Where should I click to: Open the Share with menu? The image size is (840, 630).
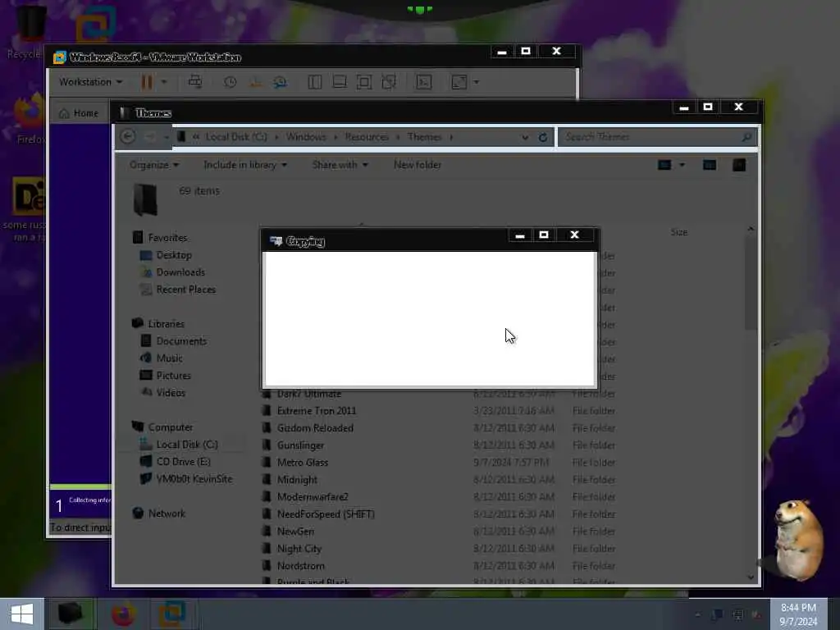click(340, 164)
